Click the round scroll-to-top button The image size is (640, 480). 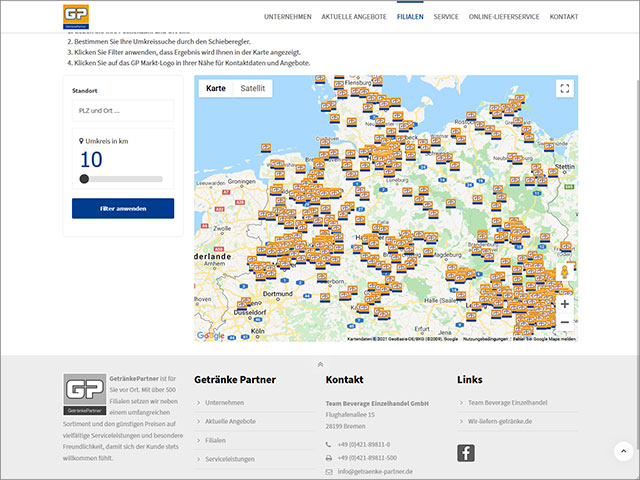coord(623,451)
